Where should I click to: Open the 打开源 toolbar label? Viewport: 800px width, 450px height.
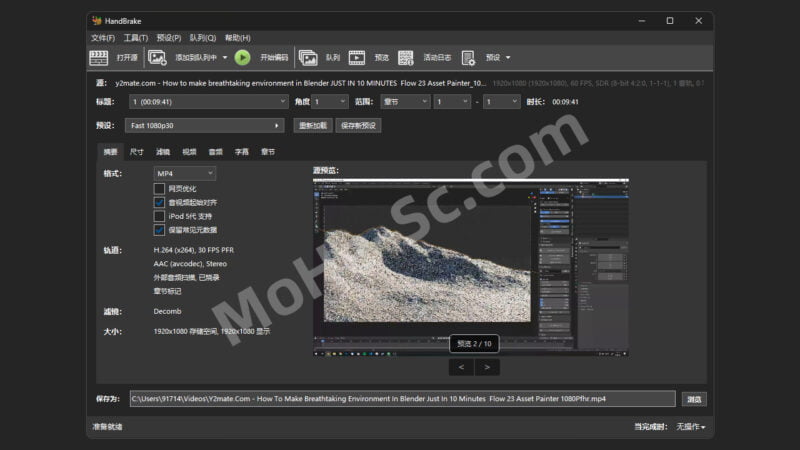click(127, 58)
